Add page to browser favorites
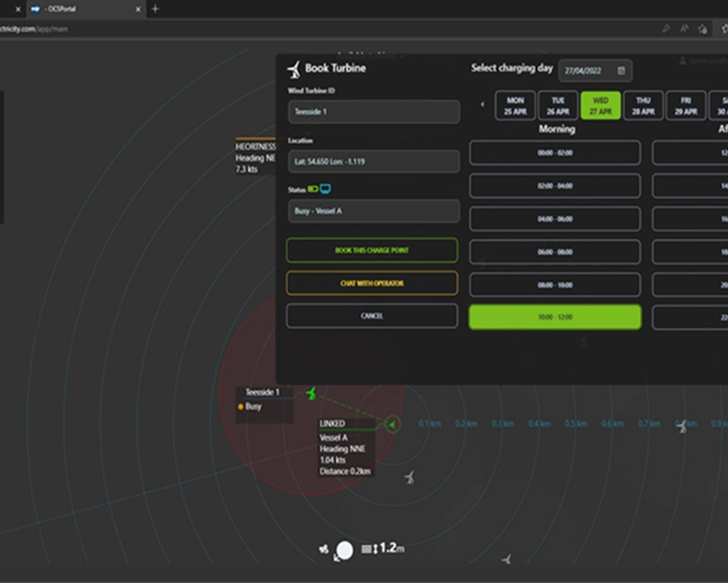 [x=702, y=28]
